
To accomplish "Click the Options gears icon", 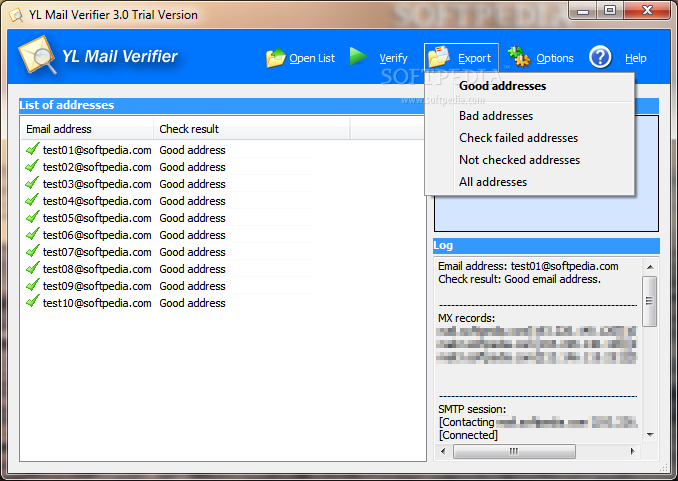I will coord(519,57).
